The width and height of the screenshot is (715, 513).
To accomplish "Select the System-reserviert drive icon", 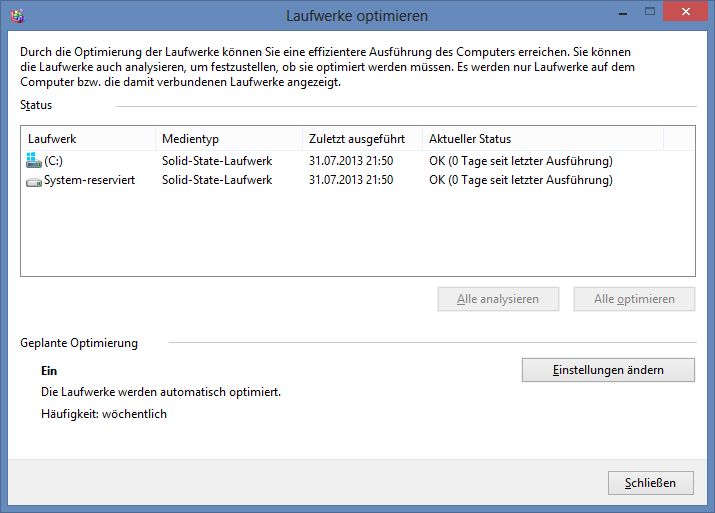I will coord(34,182).
